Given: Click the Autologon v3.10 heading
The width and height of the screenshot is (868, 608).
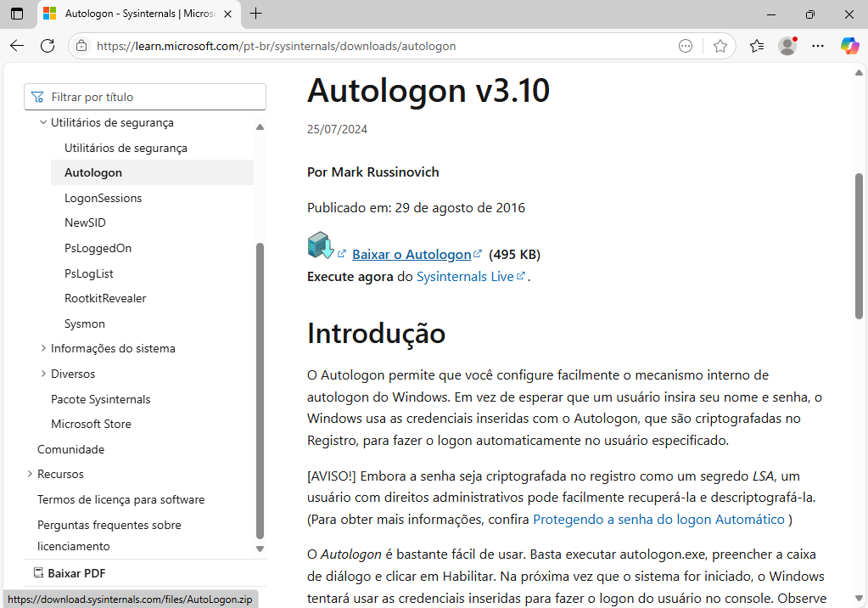Looking at the screenshot, I should pos(428,90).
